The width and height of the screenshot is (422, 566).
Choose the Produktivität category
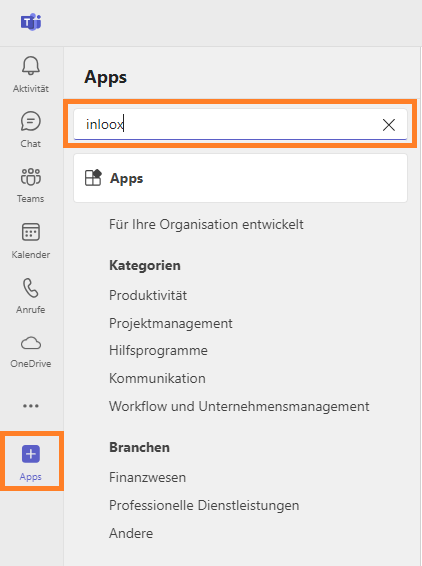point(148,296)
